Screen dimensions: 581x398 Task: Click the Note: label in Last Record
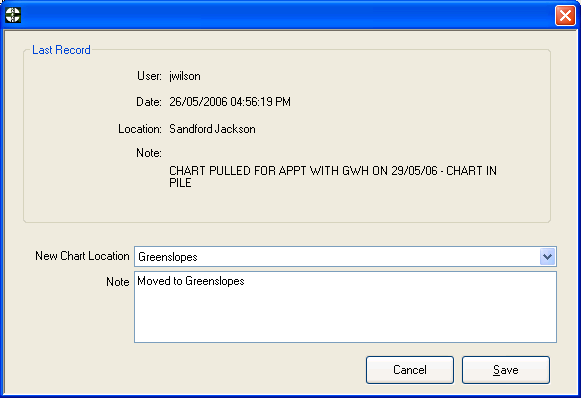[149, 153]
